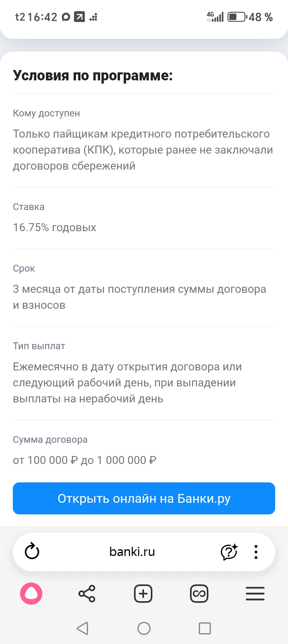Open a new tab with plus icon
This screenshot has width=288, height=644.
(143, 594)
